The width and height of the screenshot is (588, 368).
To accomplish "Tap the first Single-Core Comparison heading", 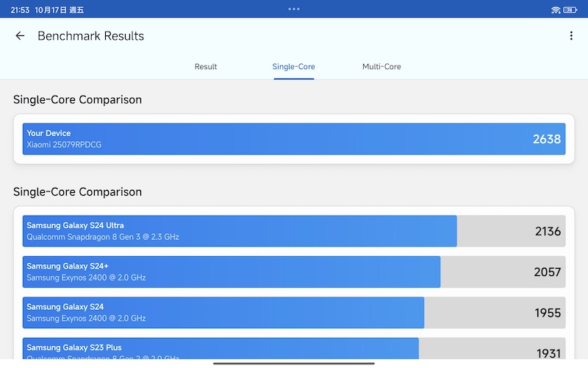I will (77, 99).
